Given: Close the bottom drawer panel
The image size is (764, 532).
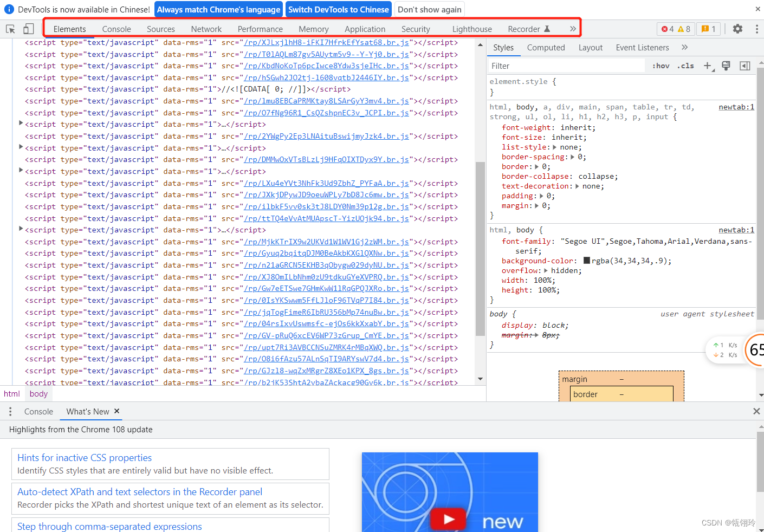Looking at the screenshot, I should [756, 412].
